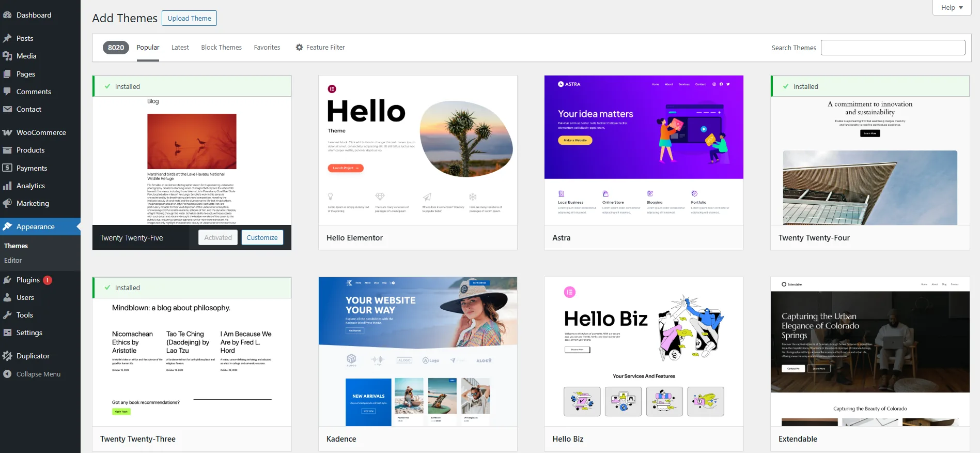Click the Extendable theme name
Image resolution: width=980 pixels, height=453 pixels.
point(798,439)
